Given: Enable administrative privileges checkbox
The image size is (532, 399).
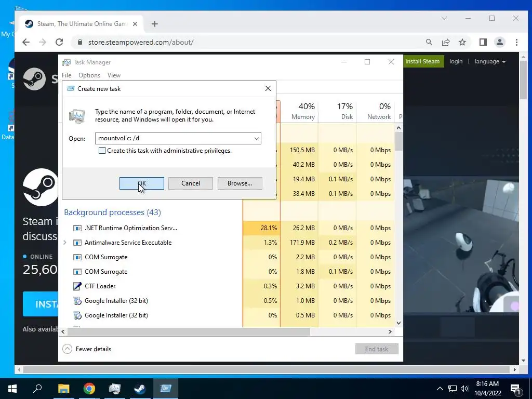Looking at the screenshot, I should click(102, 150).
